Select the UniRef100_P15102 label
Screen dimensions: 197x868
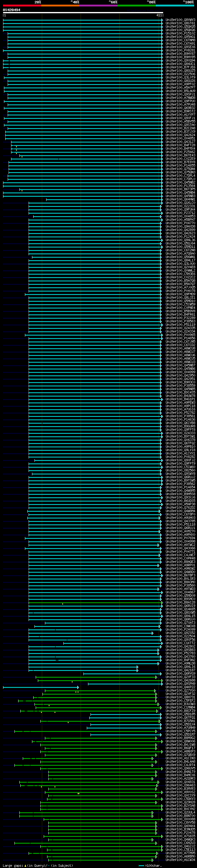pyautogui.click(x=180, y=33)
